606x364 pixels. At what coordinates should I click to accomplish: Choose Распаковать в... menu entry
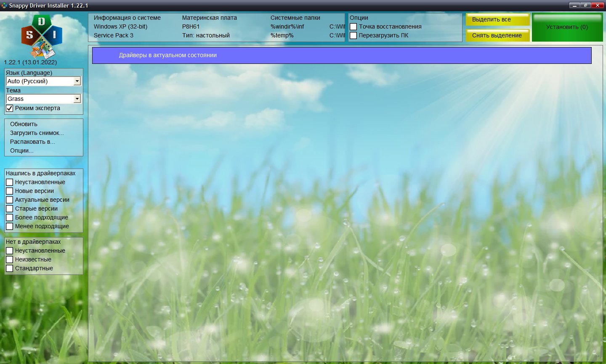click(32, 142)
